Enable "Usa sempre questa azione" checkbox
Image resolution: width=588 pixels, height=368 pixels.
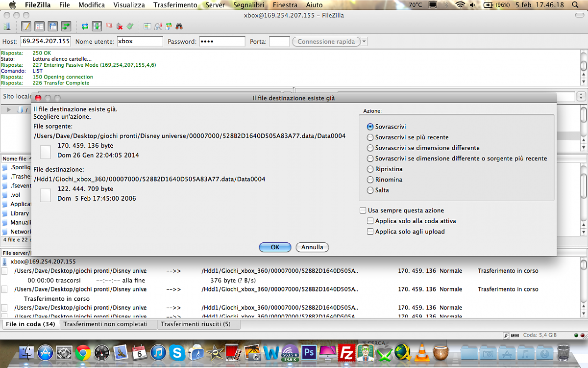[x=363, y=210]
